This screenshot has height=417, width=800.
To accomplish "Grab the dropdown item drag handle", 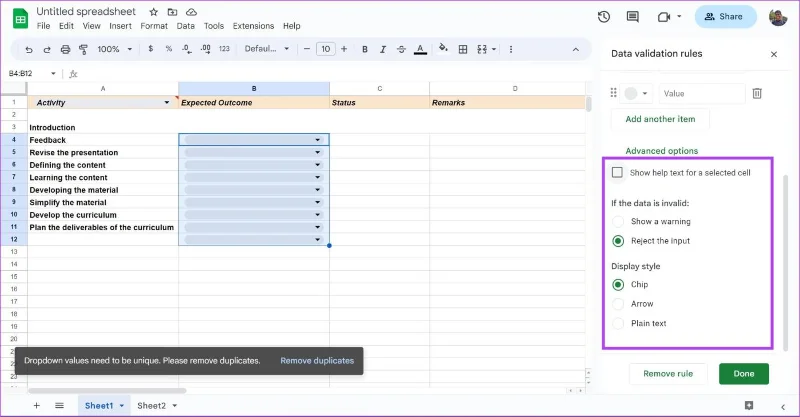I will pos(613,93).
